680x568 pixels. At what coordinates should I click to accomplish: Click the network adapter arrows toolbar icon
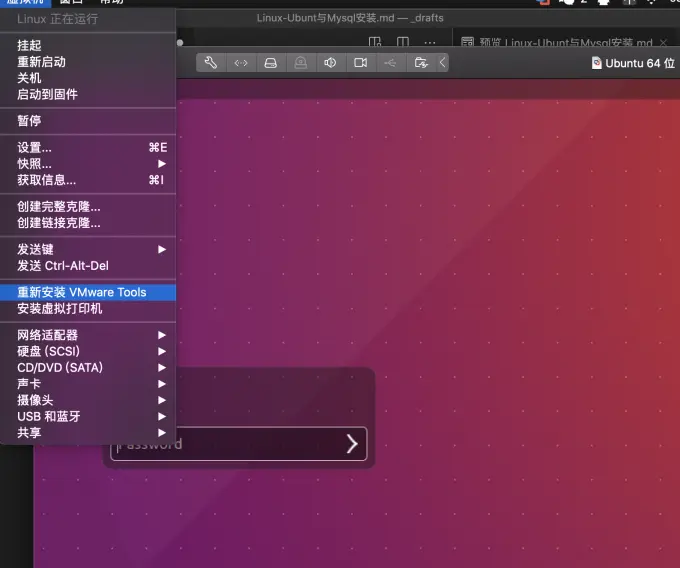241,63
